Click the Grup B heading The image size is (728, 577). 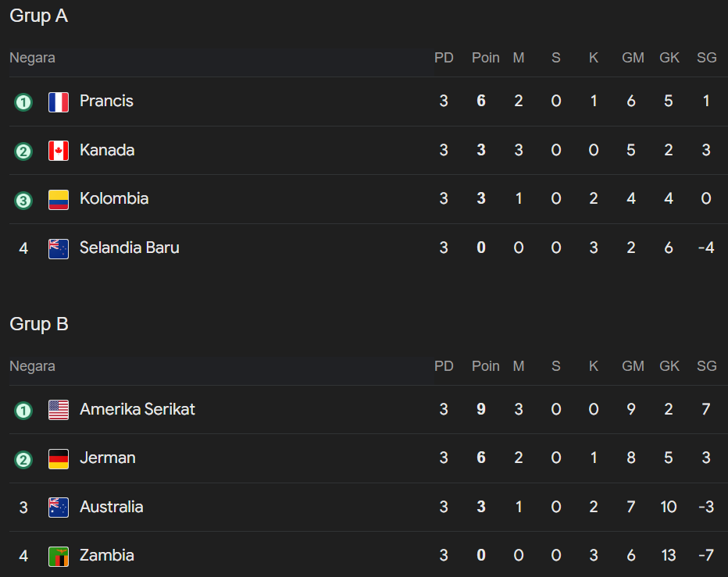(x=39, y=324)
